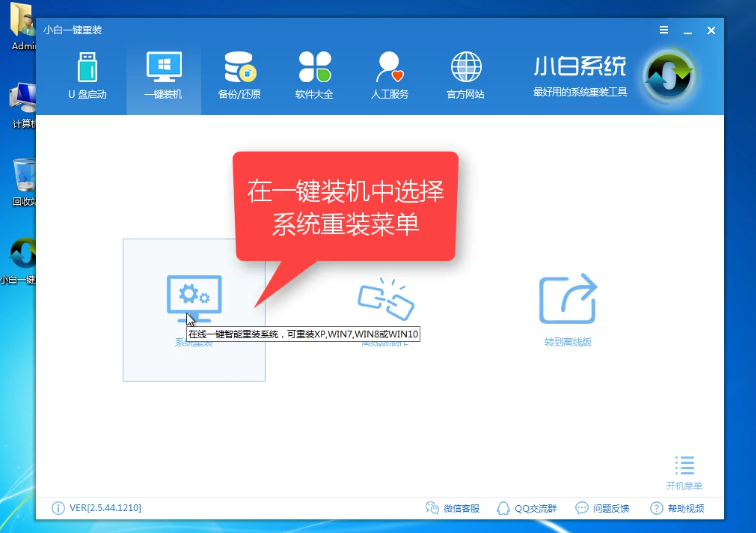Open the 备份/还原 backup restore icon
This screenshot has height=533, width=756.
(239, 75)
